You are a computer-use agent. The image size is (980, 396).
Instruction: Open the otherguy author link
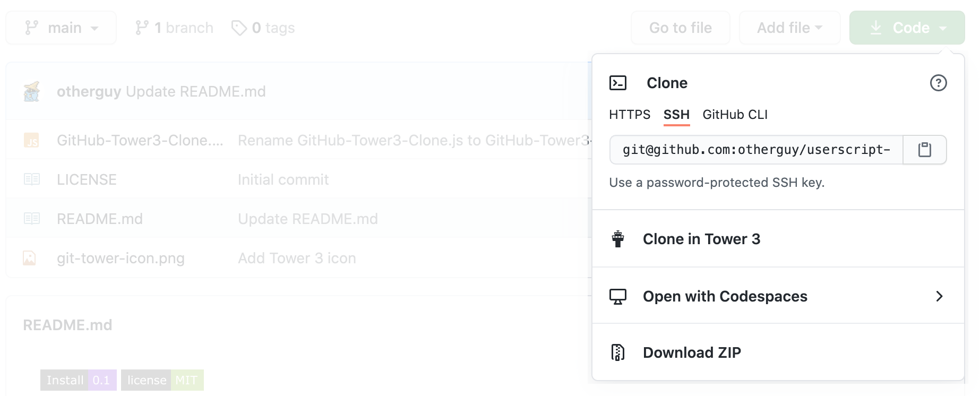[89, 91]
